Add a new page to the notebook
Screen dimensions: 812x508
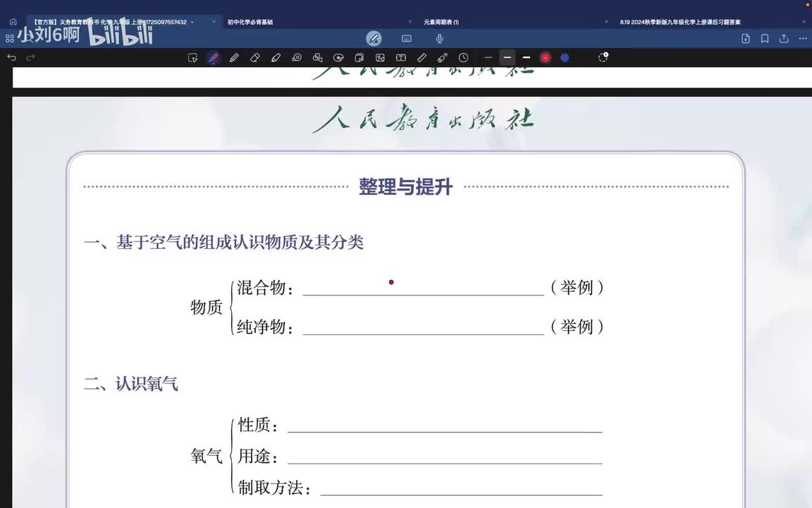[746, 38]
